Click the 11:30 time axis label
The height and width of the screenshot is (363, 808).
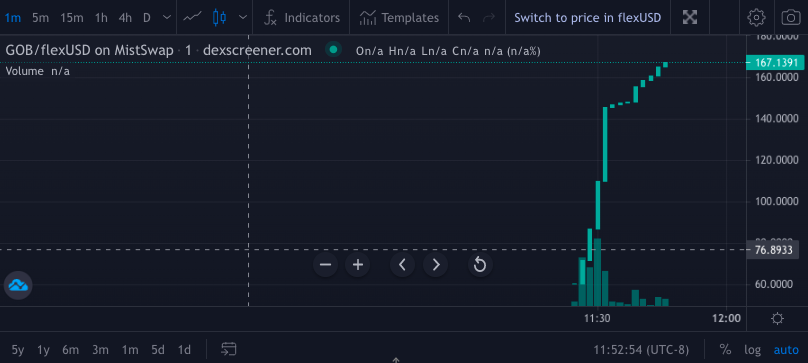(597, 319)
